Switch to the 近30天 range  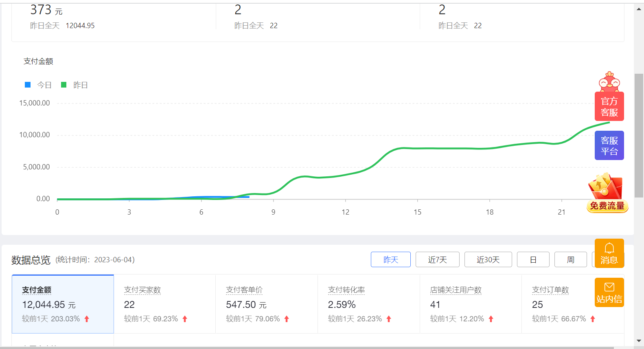pos(488,259)
